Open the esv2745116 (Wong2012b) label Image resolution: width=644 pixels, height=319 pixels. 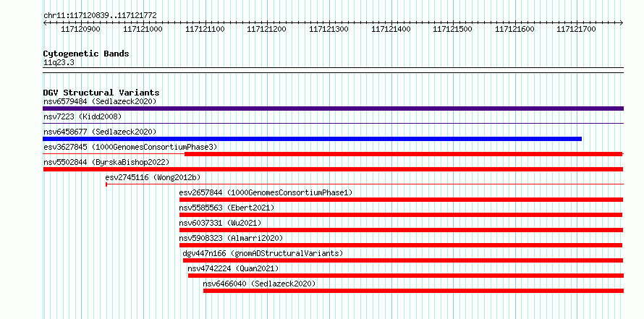153,177
